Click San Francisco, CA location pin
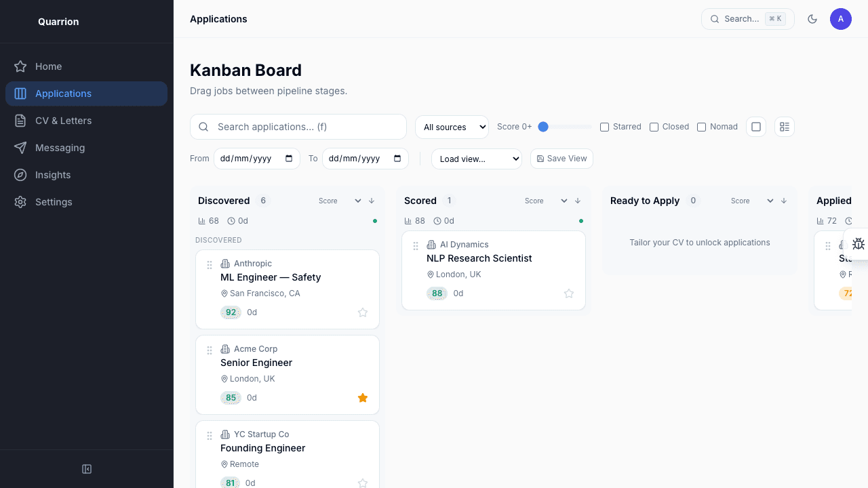Screen dimensions: 868x488 tap(224, 293)
